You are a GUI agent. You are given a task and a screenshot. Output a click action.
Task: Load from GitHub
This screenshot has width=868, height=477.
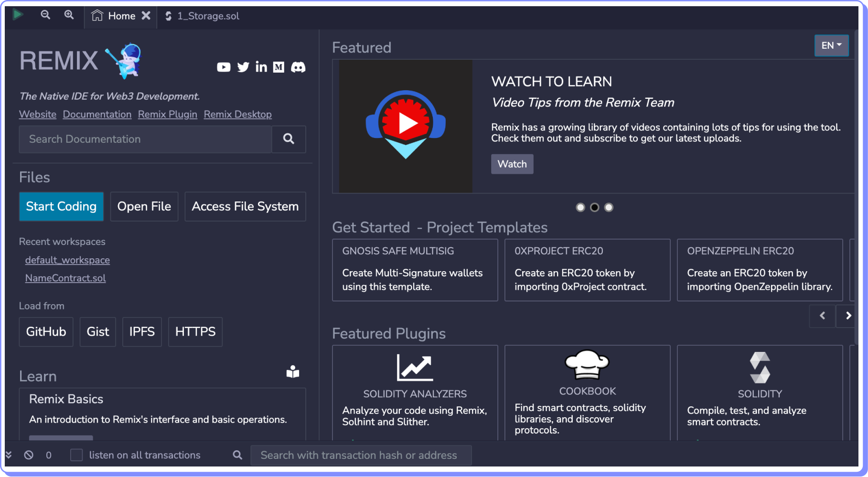[x=46, y=332]
